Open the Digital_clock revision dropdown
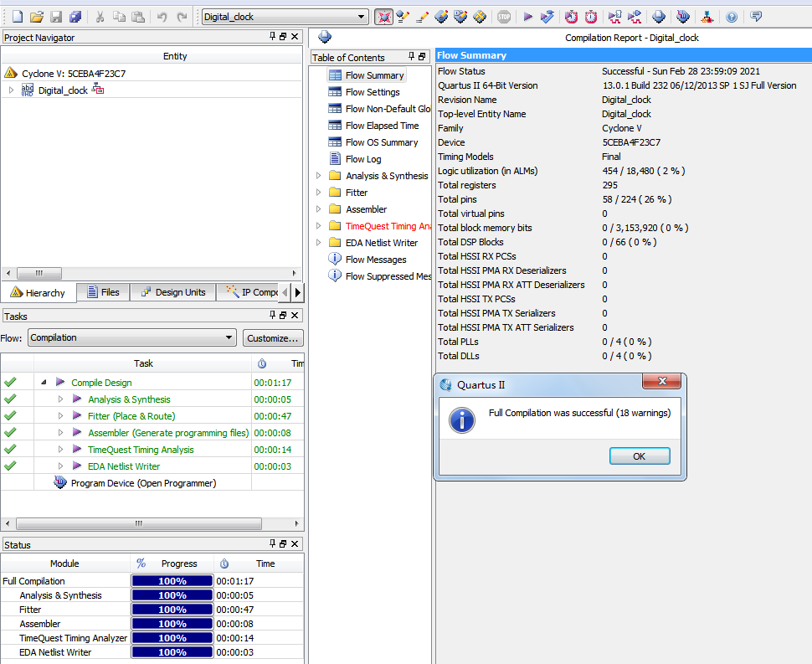Screen dimensions: 812x664 coord(285,17)
